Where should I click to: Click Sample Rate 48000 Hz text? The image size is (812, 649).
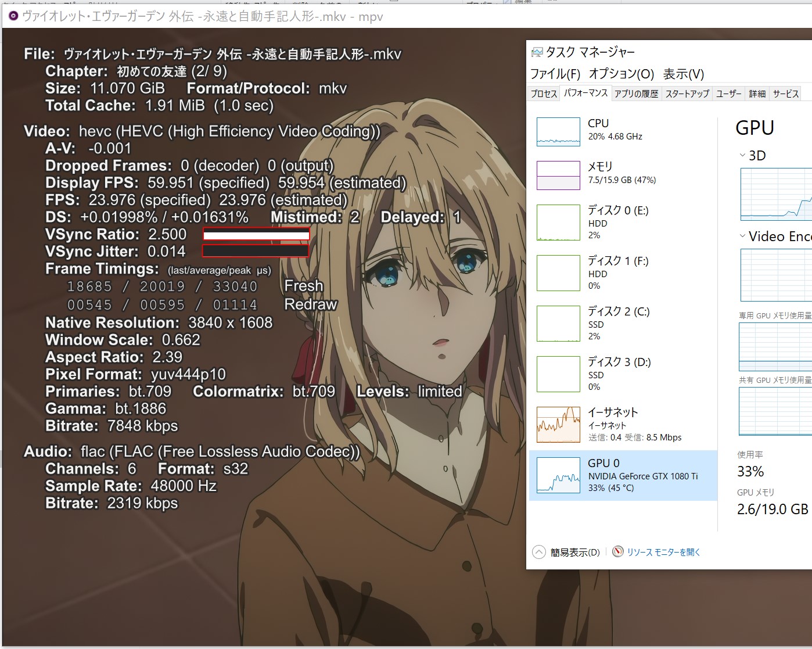(131, 486)
